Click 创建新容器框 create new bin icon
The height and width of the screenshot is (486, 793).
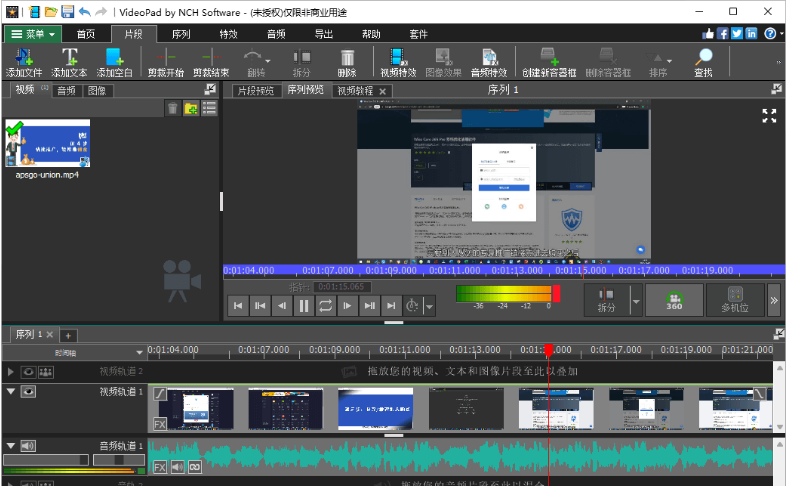[549, 62]
